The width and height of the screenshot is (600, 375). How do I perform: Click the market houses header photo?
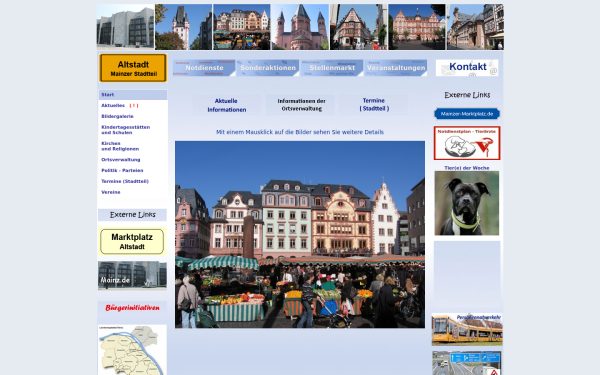[x=241, y=27]
